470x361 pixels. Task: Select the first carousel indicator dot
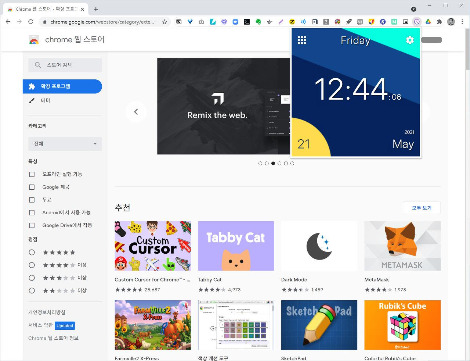(260, 163)
